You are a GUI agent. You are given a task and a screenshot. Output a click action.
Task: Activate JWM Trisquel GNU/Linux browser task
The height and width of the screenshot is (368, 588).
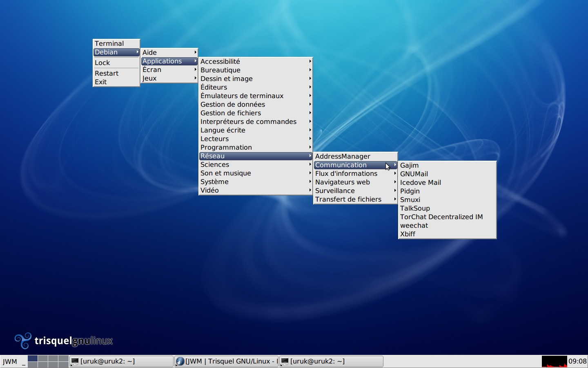pos(227,361)
